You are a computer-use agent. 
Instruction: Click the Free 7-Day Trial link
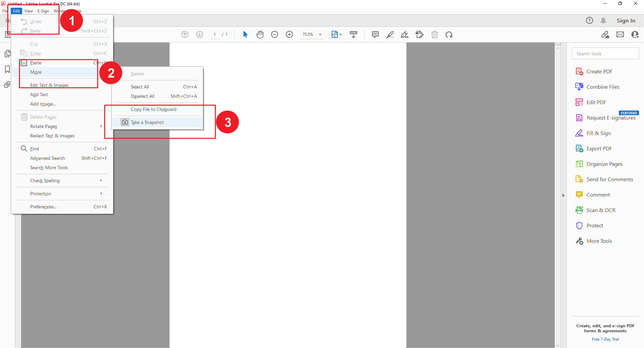coord(605,339)
